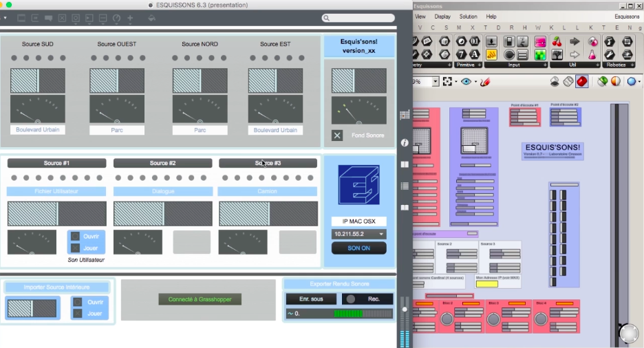This screenshot has height=348, width=644.
Task: Open the Solution menu in Grasshopper
Action: pos(469,17)
